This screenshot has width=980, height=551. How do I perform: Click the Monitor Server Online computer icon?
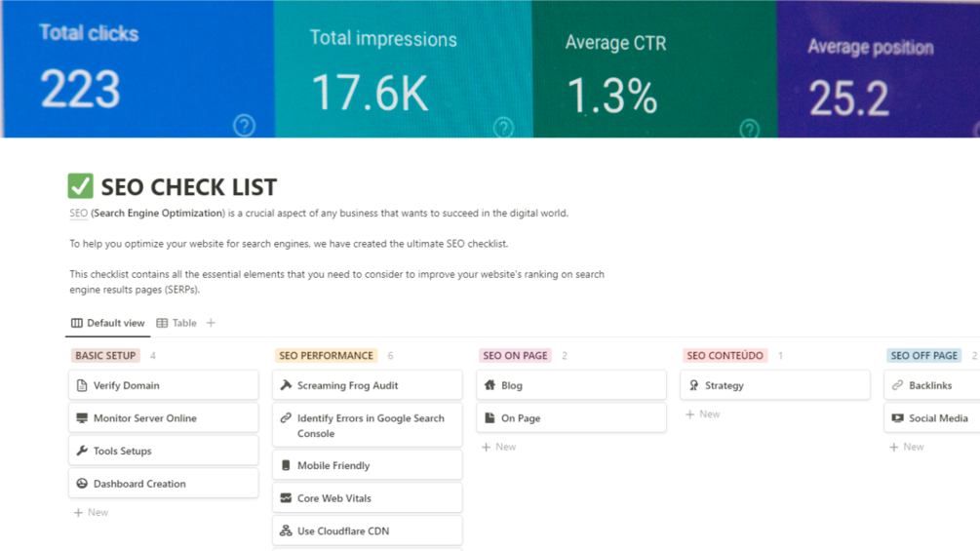(x=82, y=418)
